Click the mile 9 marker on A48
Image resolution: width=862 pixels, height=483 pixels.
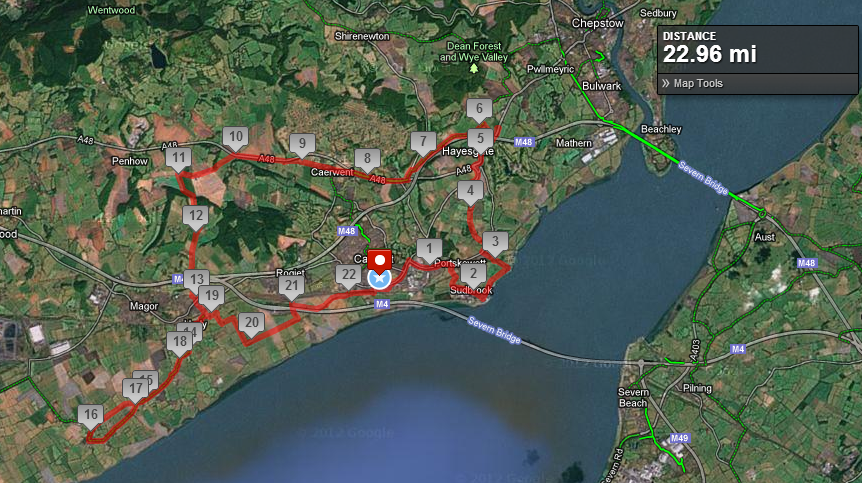pyautogui.click(x=302, y=145)
